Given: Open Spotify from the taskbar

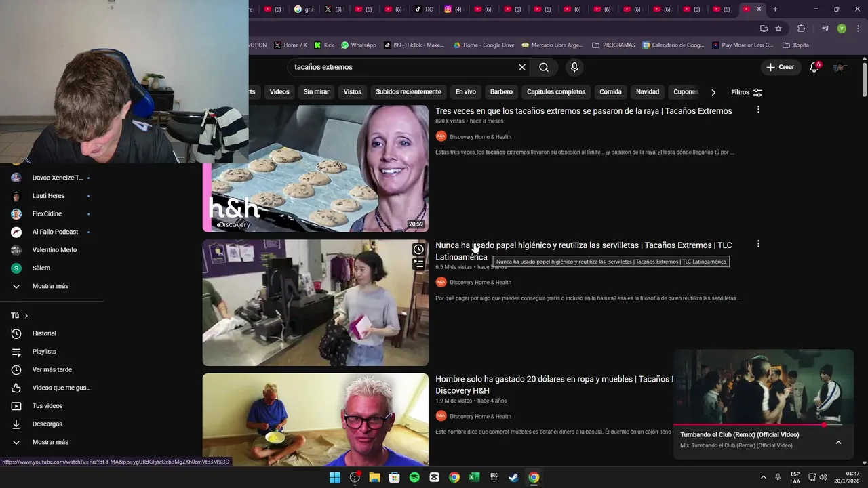Looking at the screenshot, I should pos(414,477).
